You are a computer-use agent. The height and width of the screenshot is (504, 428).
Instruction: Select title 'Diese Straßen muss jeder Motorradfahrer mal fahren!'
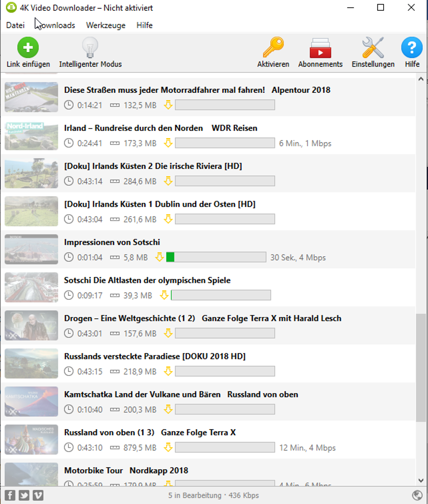click(164, 90)
